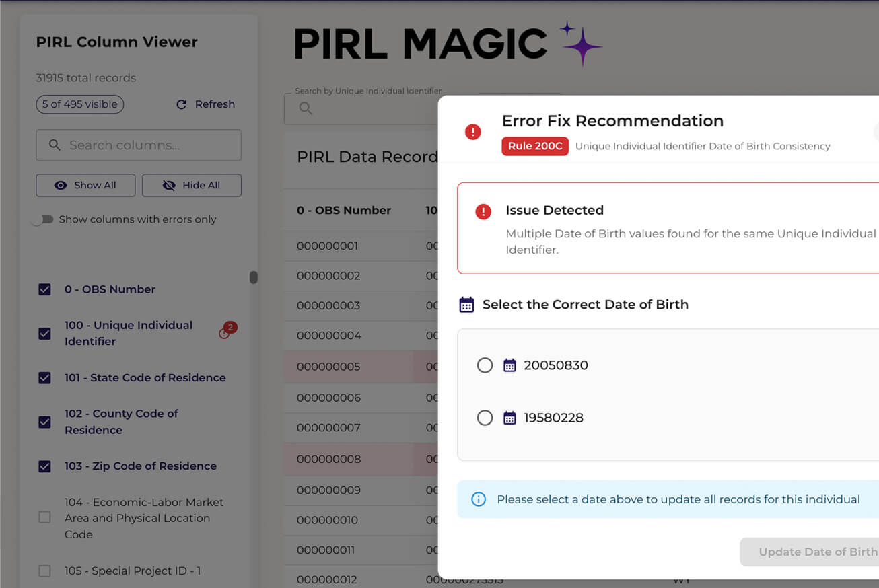Click the info icon in the blue notice
Screen dimensions: 879x588
click(479, 499)
